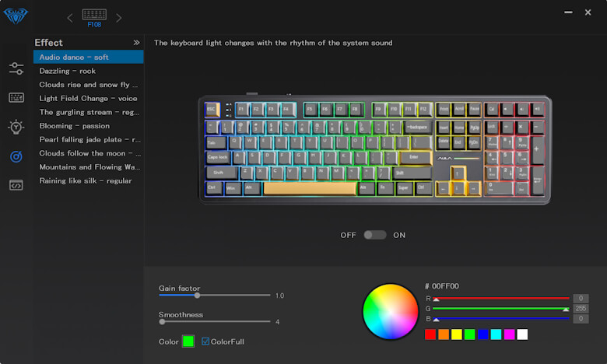Open the lightbulb lighting sidebar icon

pos(16,127)
